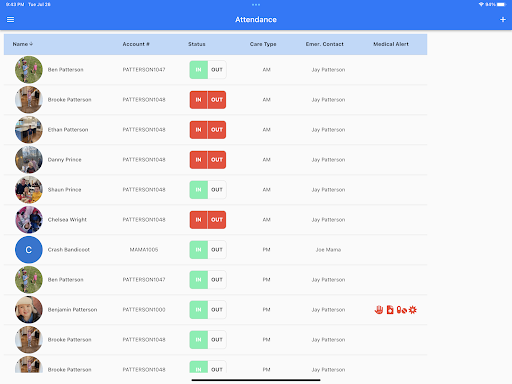512x384 pixels.
Task: Click the medical file alert icon for Benjamin Patterson
Action: [390, 310]
